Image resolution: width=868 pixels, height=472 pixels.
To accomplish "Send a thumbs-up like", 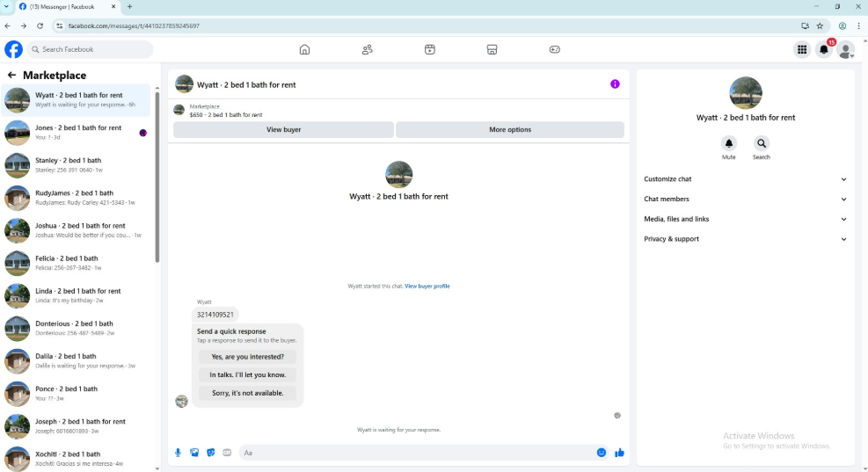I will coord(619,453).
